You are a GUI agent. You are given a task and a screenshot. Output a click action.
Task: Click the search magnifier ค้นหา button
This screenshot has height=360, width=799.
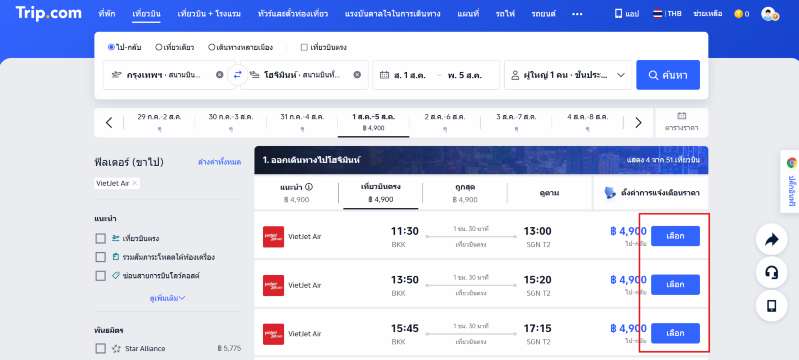(668, 75)
